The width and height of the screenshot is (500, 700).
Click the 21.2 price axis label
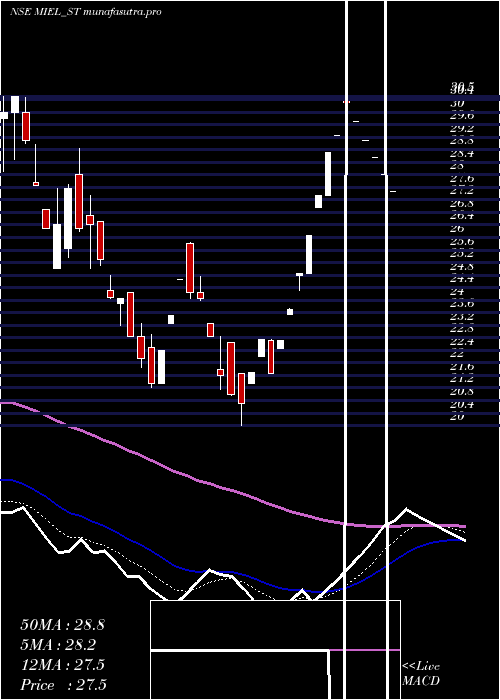462,379
